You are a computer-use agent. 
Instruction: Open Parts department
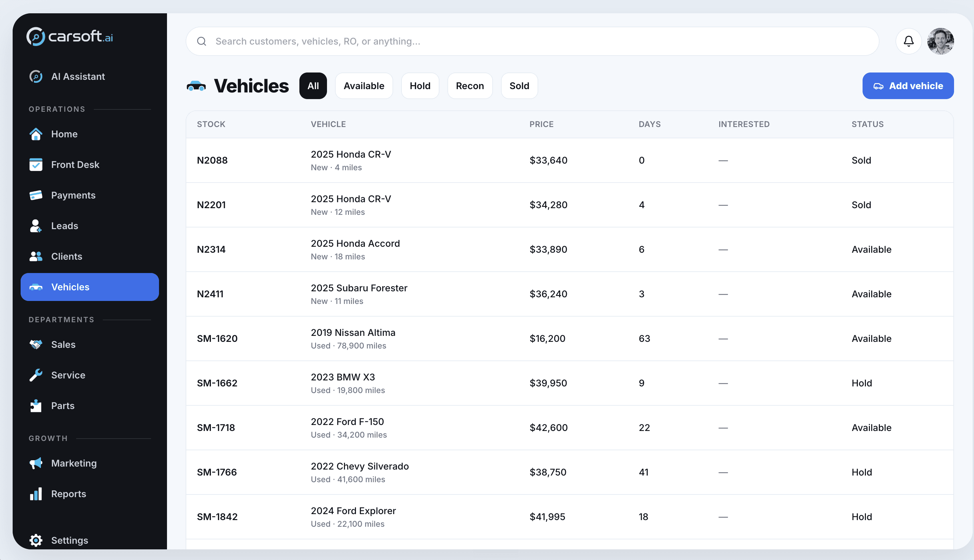click(89, 405)
